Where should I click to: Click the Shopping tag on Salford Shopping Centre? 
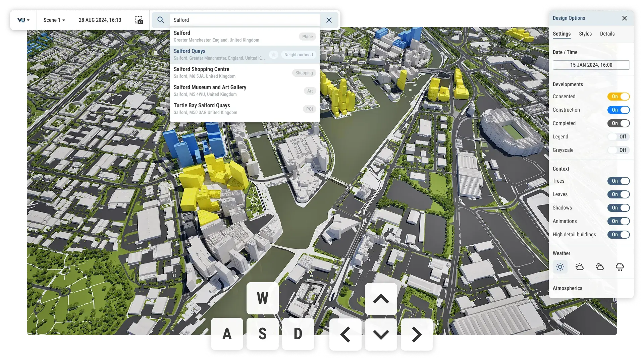point(304,73)
